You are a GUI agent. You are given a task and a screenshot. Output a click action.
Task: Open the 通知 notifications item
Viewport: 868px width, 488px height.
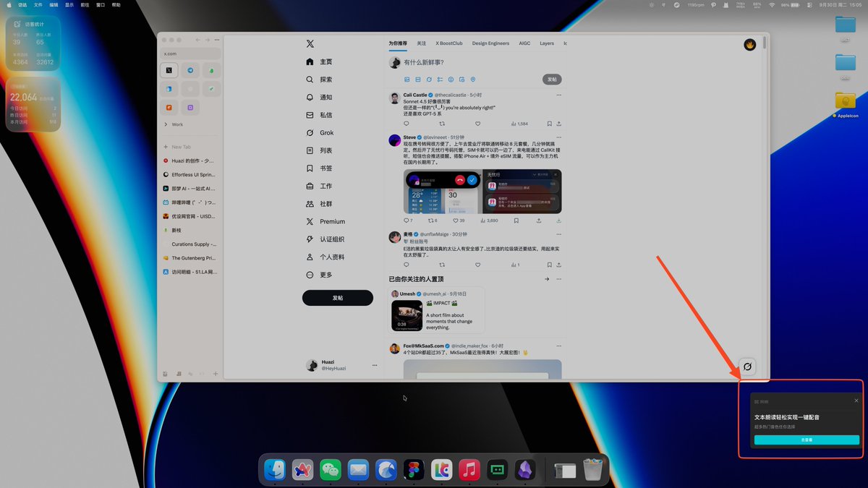click(x=319, y=98)
